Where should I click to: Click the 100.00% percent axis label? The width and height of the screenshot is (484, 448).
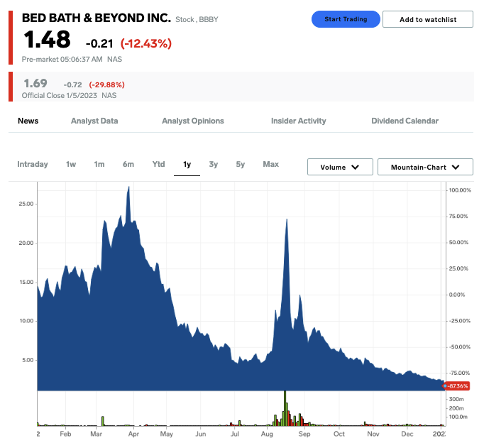[x=460, y=190]
